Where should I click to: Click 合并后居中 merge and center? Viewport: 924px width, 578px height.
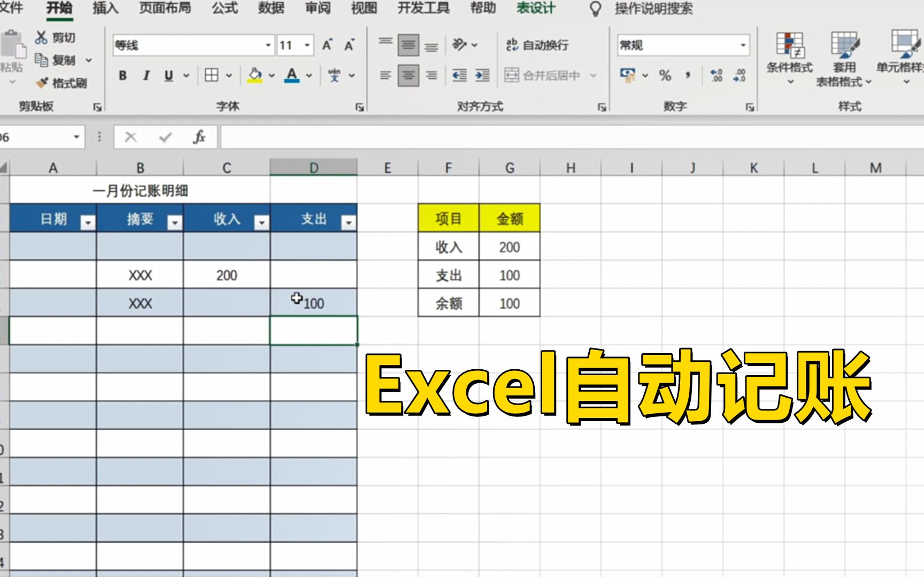543,75
